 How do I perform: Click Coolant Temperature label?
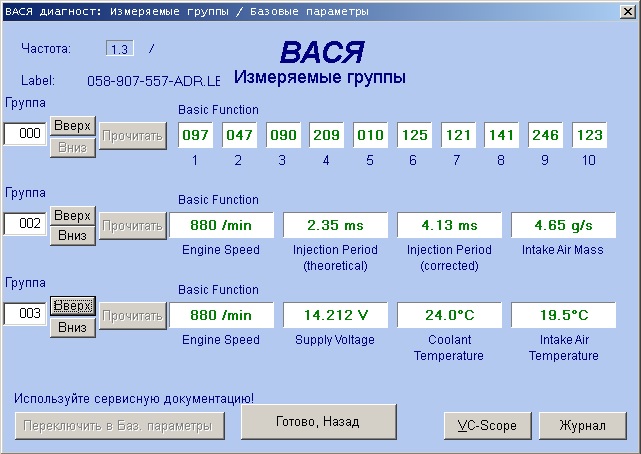(449, 348)
